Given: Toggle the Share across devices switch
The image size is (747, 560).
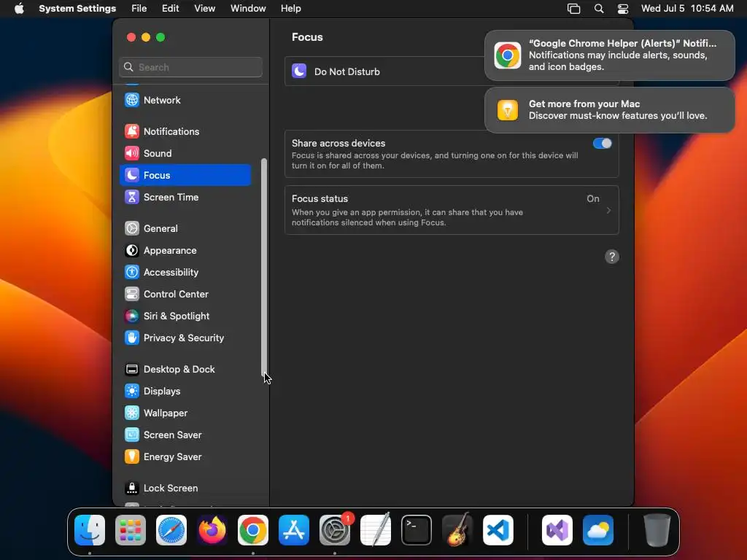Looking at the screenshot, I should coord(602,144).
